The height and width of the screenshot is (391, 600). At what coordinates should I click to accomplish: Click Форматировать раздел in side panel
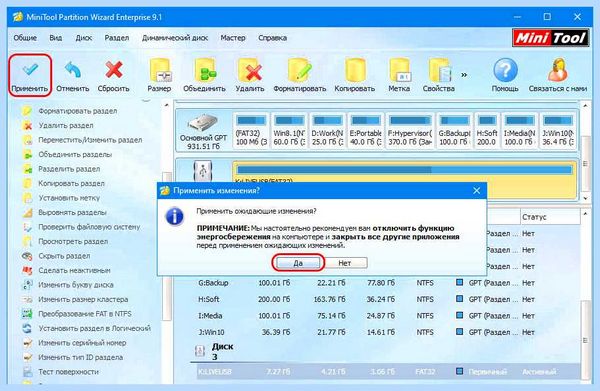point(78,111)
